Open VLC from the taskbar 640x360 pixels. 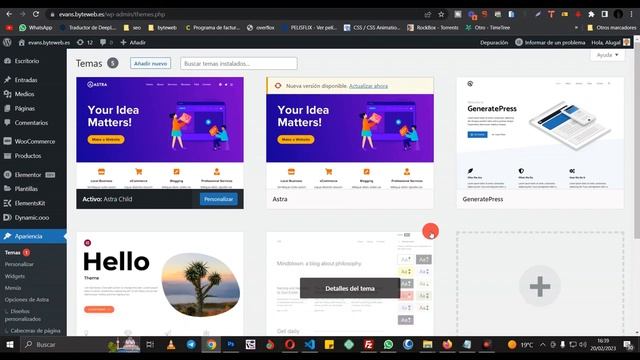pyautogui.click(x=171, y=344)
